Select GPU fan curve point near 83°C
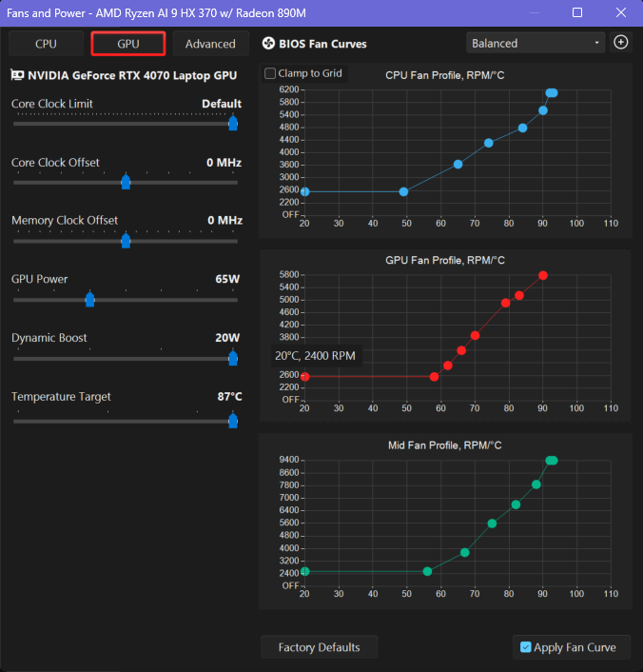 [x=519, y=295]
